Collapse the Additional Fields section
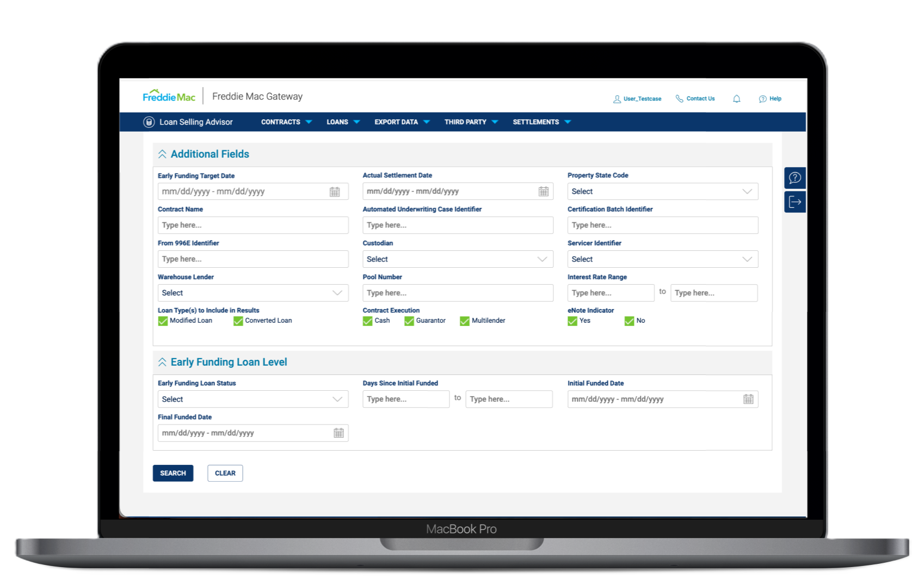The image size is (924, 578). [x=162, y=154]
